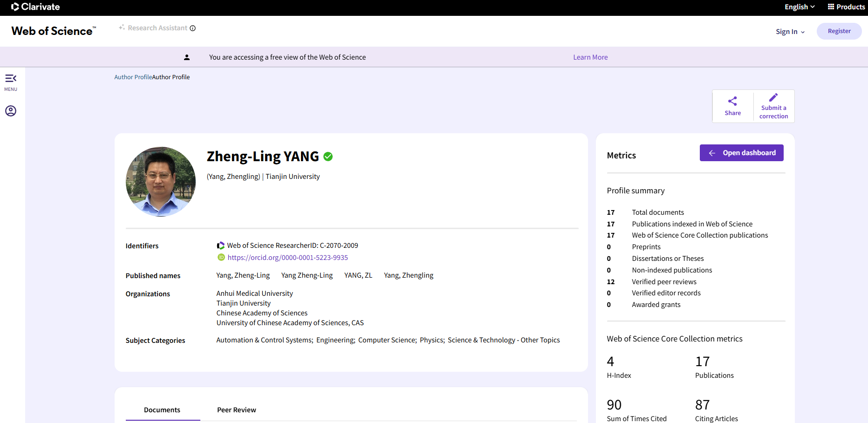Click the person icon in the banner
The height and width of the screenshot is (423, 868).
187,57
